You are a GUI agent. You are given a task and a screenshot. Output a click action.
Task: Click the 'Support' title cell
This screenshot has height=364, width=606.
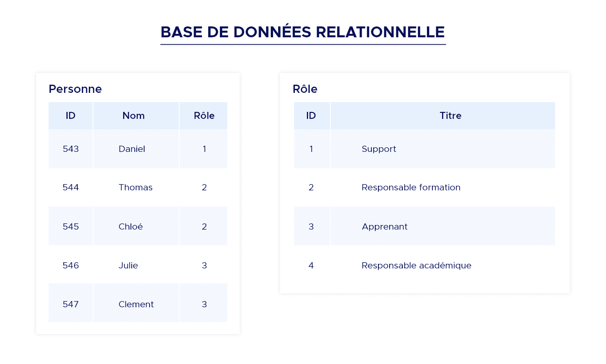[x=379, y=149]
